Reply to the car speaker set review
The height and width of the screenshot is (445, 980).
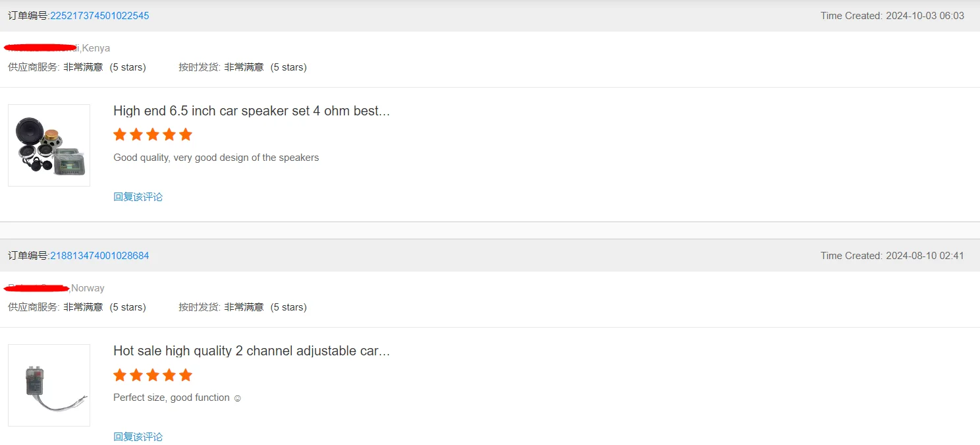tap(138, 196)
